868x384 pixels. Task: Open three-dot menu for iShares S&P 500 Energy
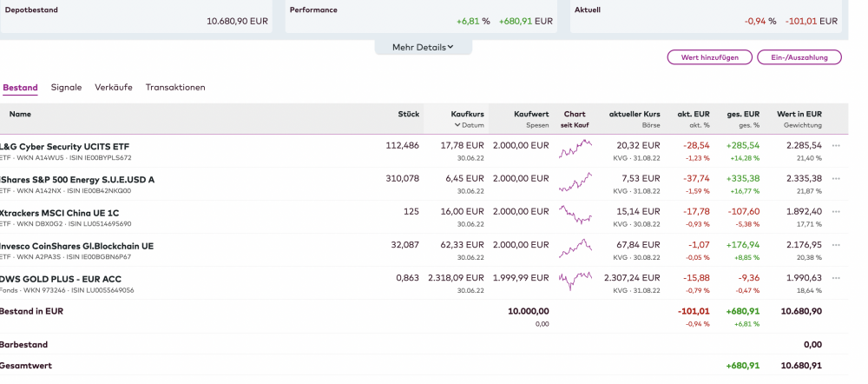point(836,179)
